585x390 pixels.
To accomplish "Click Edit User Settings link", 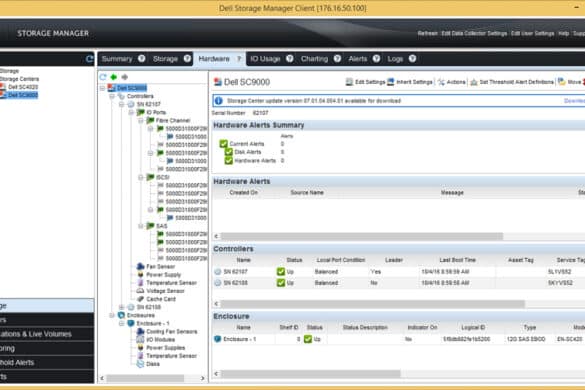I will (x=532, y=33).
